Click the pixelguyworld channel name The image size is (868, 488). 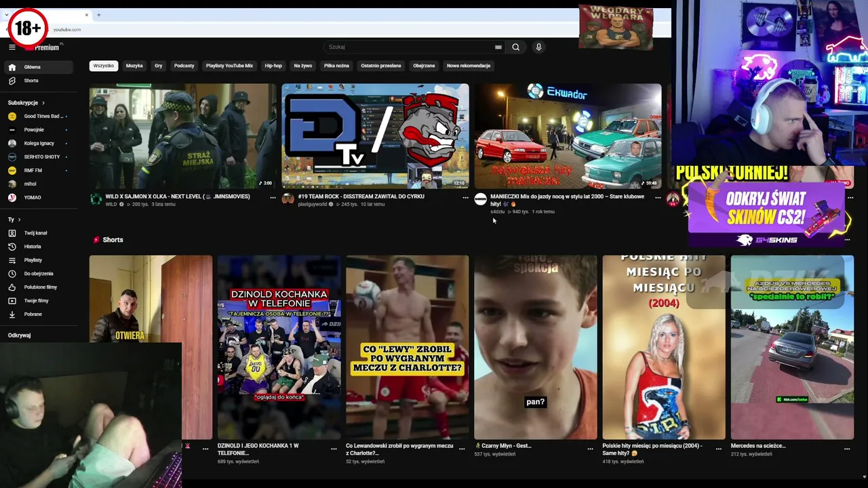tap(312, 205)
